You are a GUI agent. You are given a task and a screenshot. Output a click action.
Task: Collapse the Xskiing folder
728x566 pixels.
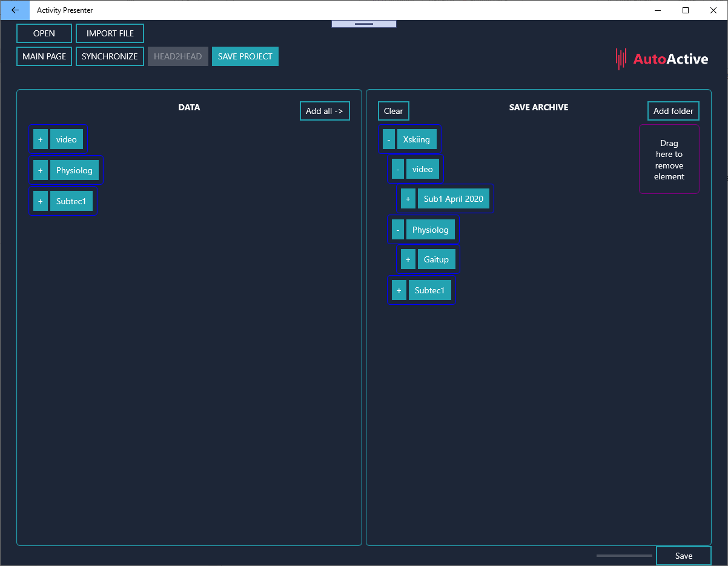(388, 139)
